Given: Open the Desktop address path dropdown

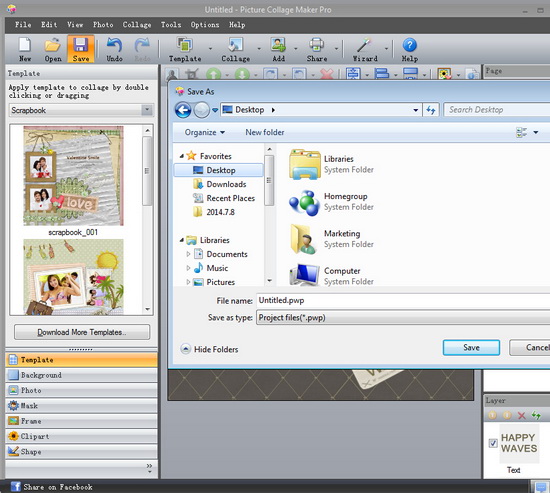Looking at the screenshot, I should click(x=416, y=110).
